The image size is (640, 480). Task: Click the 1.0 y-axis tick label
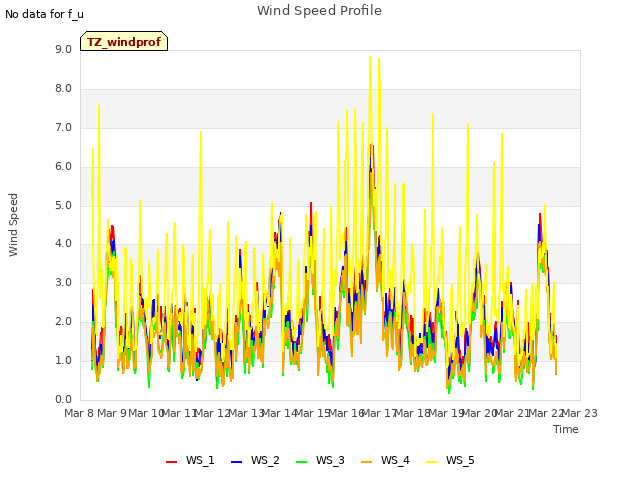pyautogui.click(x=63, y=360)
